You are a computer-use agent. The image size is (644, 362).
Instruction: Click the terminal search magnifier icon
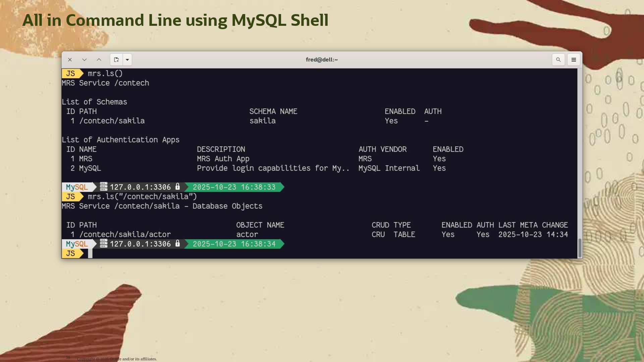558,60
